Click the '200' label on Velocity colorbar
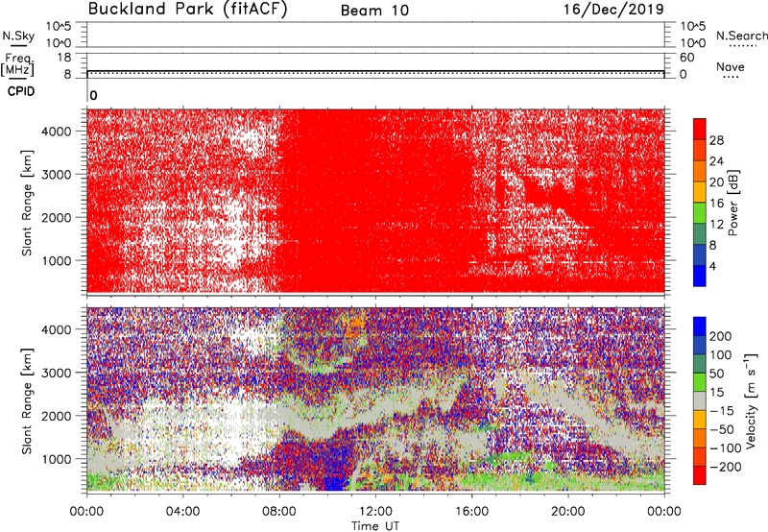The width and height of the screenshot is (768, 532). [721, 336]
